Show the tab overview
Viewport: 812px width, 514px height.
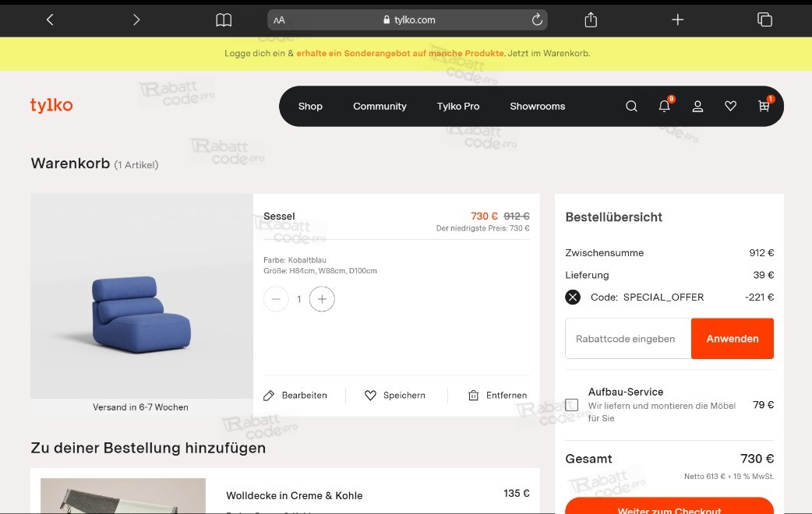click(764, 19)
